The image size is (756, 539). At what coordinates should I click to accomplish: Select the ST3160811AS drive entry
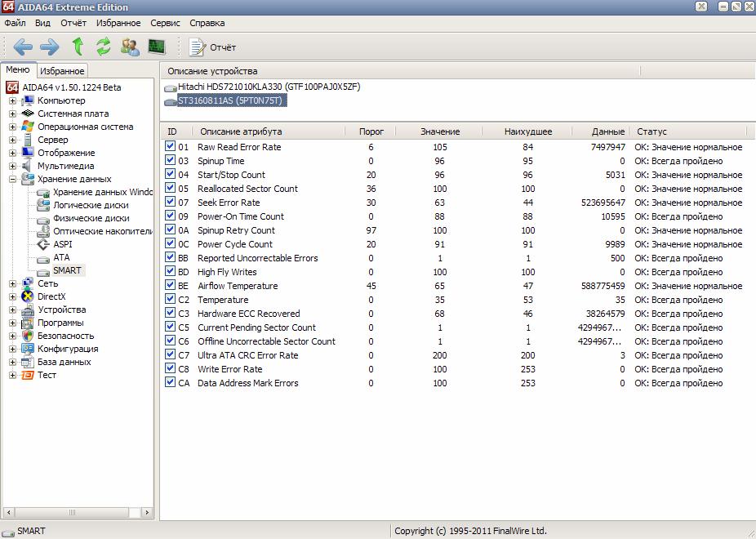tap(232, 100)
